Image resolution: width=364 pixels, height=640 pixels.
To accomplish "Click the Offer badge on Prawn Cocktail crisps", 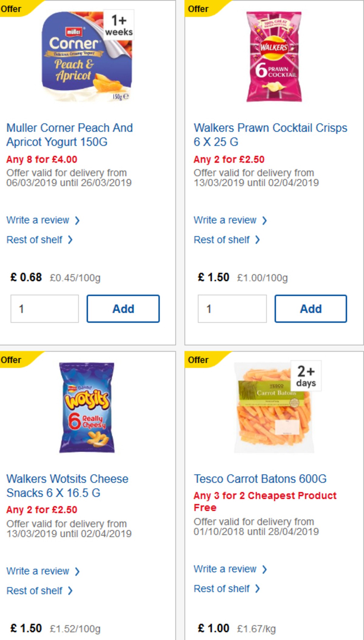I will [199, 9].
